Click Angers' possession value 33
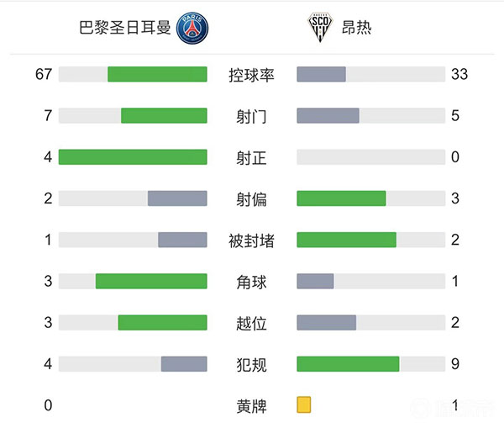 tap(459, 74)
